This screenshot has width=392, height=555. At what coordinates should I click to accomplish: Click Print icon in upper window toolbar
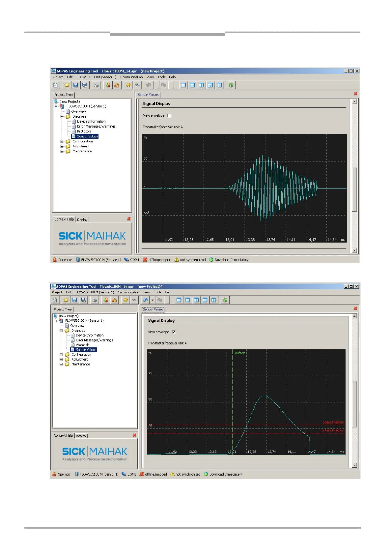(x=96, y=85)
